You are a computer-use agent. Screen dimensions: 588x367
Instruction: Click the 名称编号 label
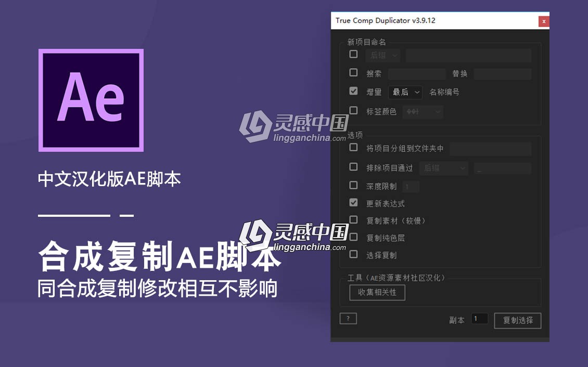[x=444, y=92]
